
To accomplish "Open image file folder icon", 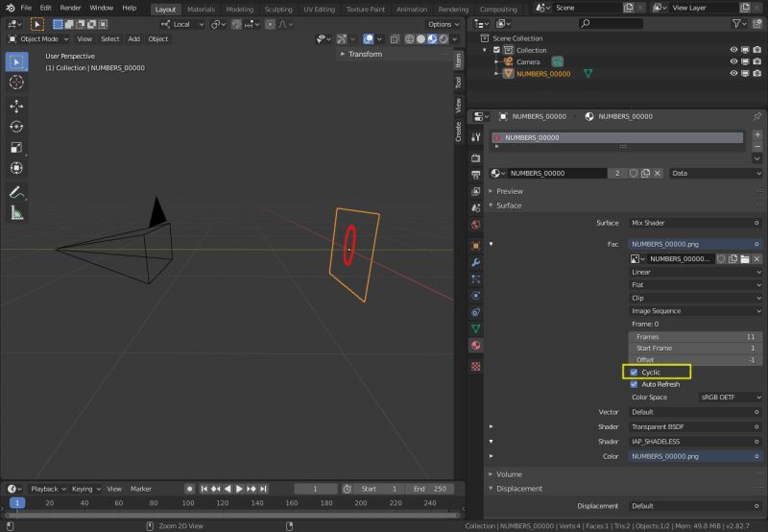I will click(x=745, y=258).
